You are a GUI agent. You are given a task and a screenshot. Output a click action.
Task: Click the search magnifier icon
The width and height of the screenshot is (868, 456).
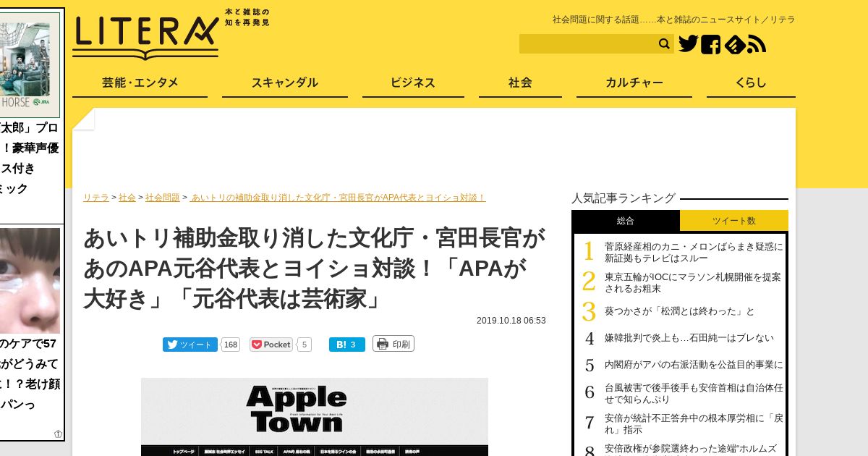pyautogui.click(x=664, y=44)
